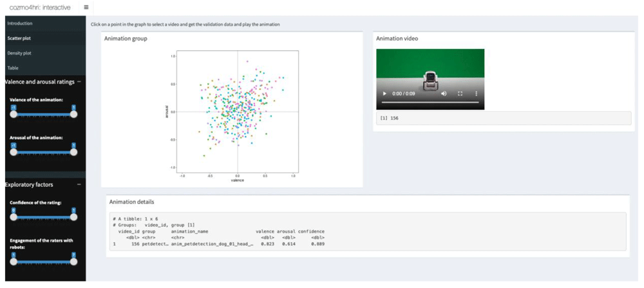Click the Valence slider left handle
This screenshot has height=288, width=644.
[14, 115]
